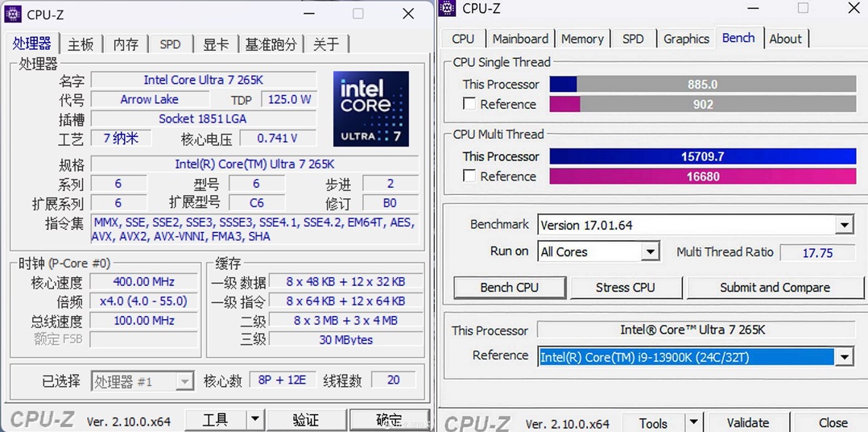This screenshot has width=868, height=432.
Task: Switch to the 显卡 tab
Action: pyautogui.click(x=216, y=44)
